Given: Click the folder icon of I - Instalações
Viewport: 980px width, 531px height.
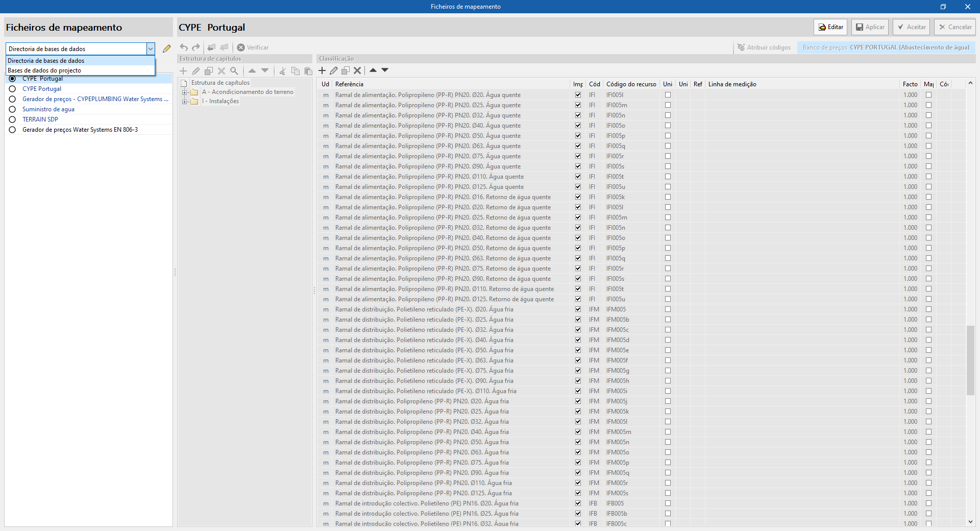Looking at the screenshot, I should (x=194, y=102).
